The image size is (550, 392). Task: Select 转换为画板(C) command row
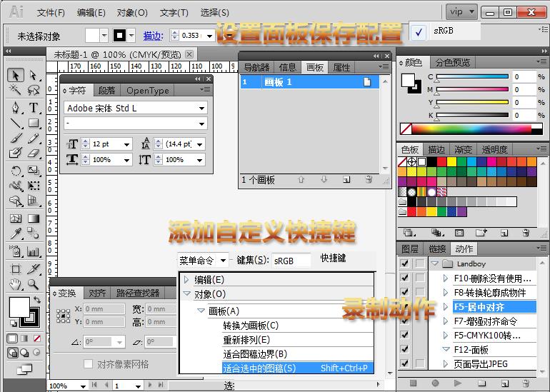[297, 326]
